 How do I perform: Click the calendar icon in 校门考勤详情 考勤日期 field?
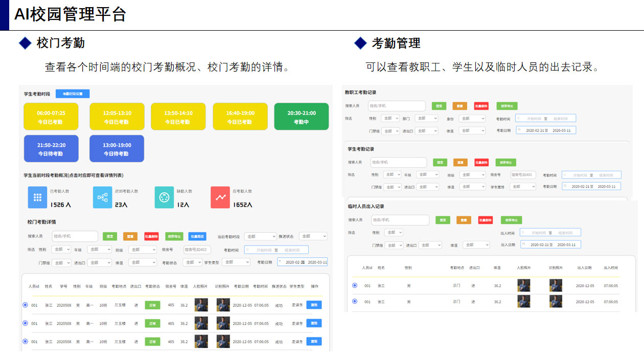click(281, 262)
